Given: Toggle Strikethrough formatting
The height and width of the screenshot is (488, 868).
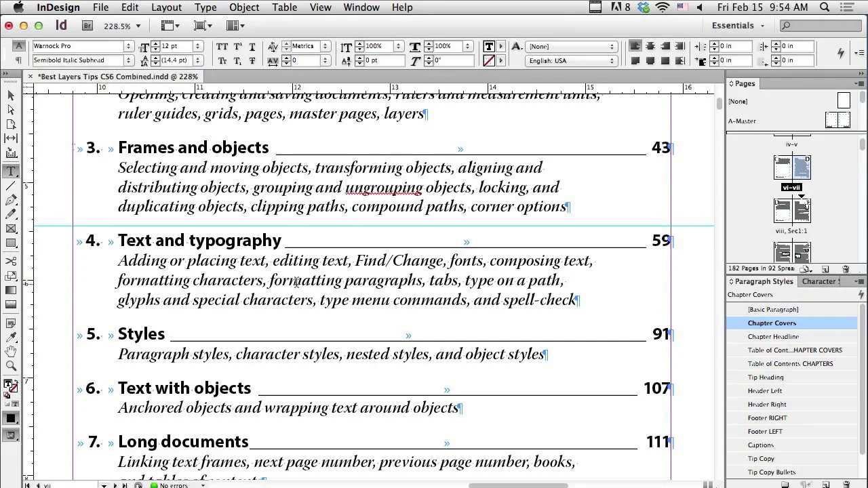Looking at the screenshot, I should coord(252,60).
